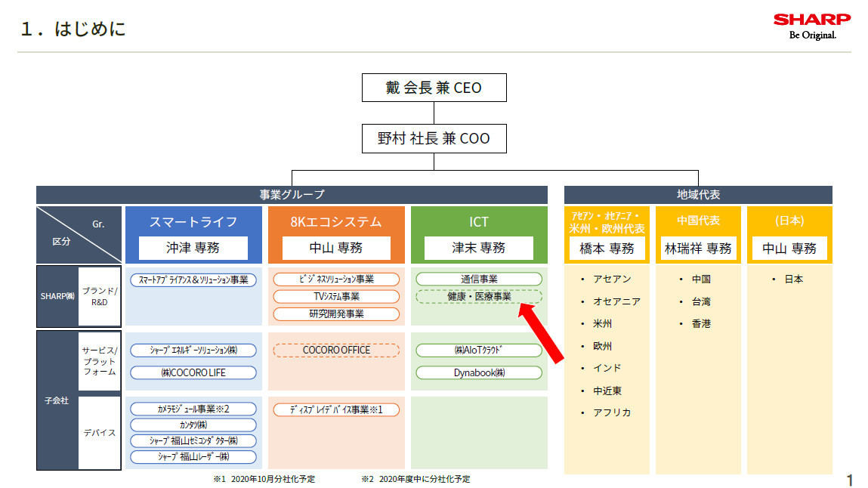Image resolution: width=868 pixels, height=488 pixels.
Task: Select the "ビジネスソリューション事業" pill
Action: [336, 280]
